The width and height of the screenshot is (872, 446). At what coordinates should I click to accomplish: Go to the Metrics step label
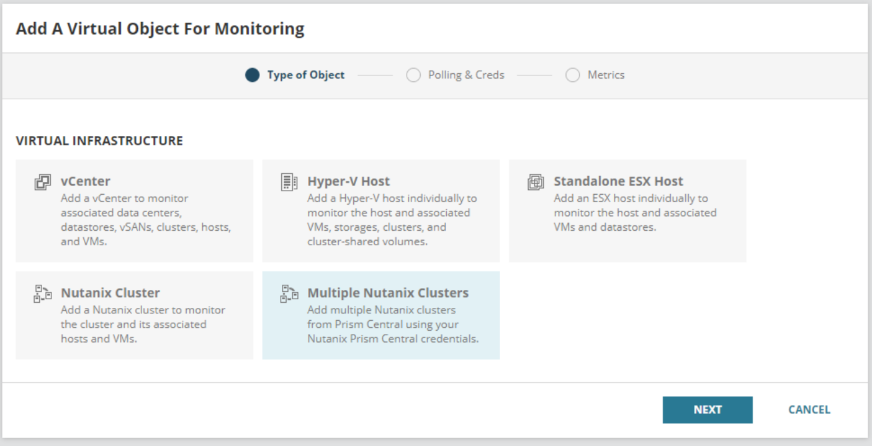click(x=606, y=75)
